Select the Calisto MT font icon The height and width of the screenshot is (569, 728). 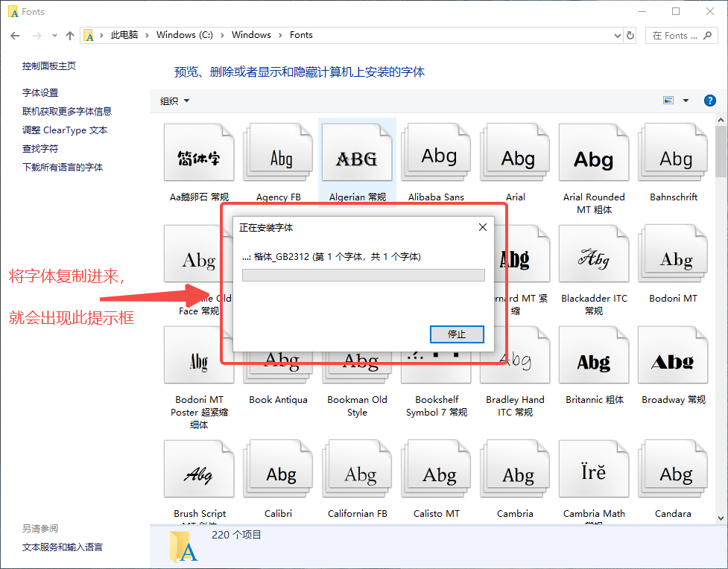tap(436, 468)
